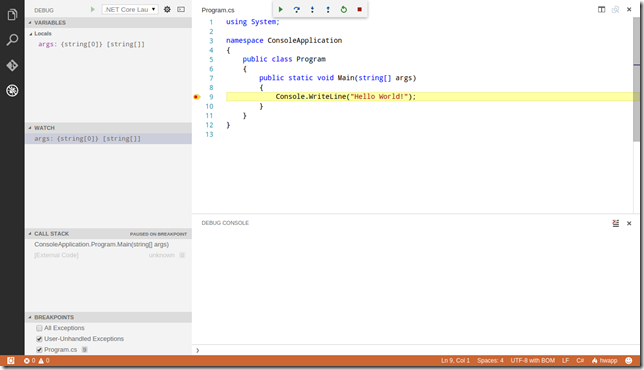Show errors count in status bar
The image size is (644, 370).
click(30, 361)
